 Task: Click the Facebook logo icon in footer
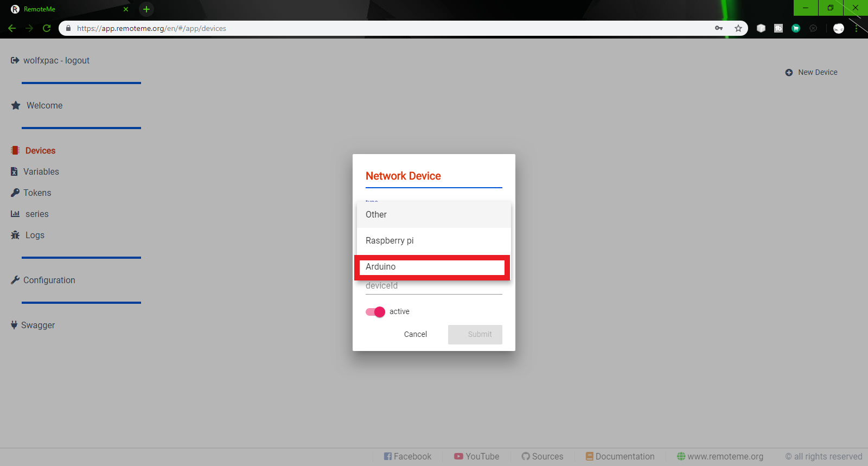[x=388, y=456]
